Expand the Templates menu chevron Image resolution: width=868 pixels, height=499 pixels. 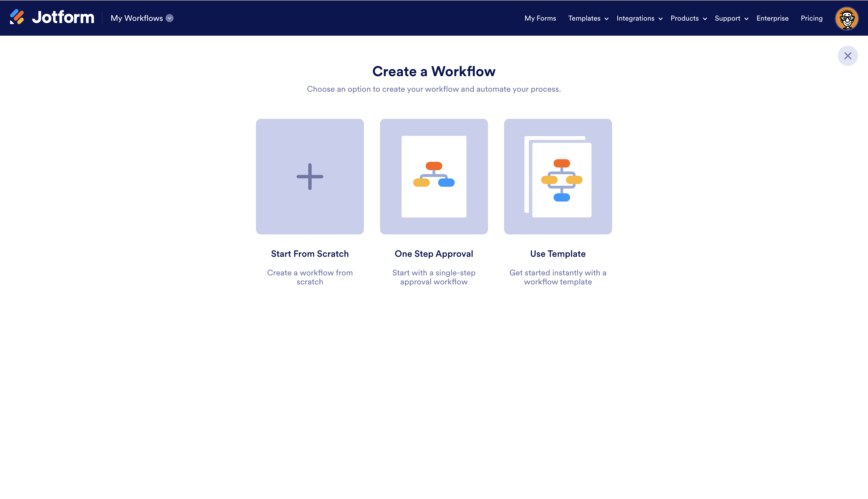tap(607, 19)
